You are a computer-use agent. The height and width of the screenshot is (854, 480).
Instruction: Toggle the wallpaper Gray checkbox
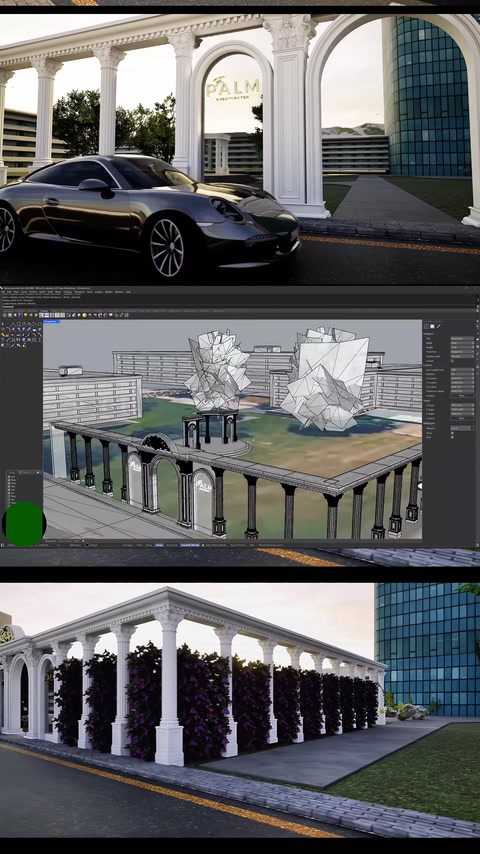pyautogui.click(x=452, y=437)
